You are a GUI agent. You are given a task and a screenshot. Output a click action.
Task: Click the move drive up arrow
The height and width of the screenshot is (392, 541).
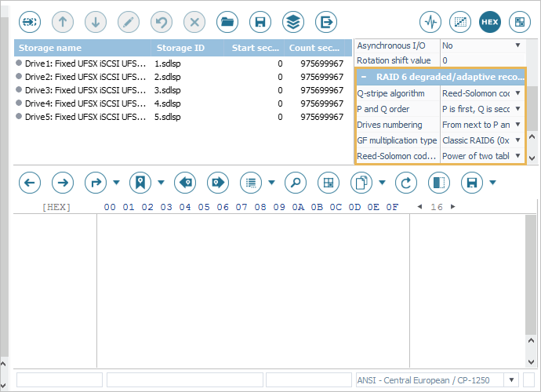(x=63, y=21)
